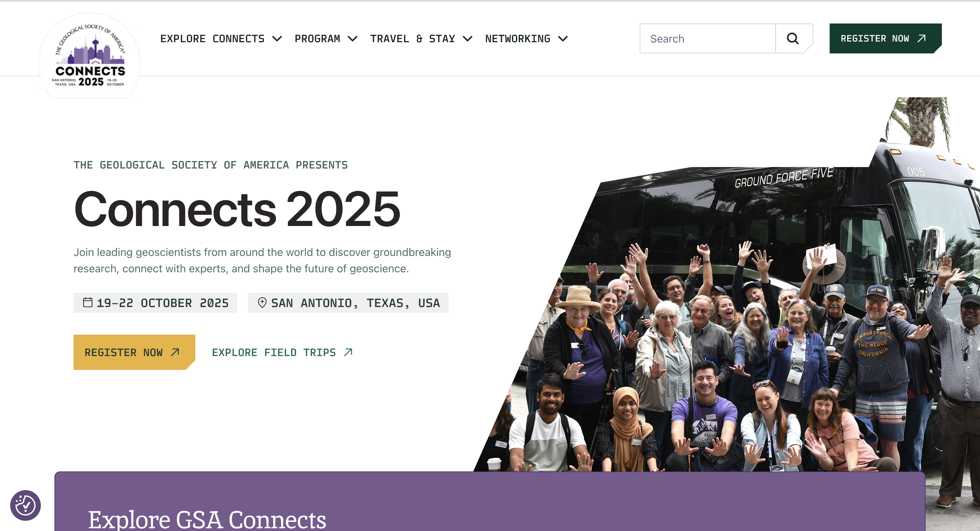The image size is (980, 531).
Task: Expand the Explore Connects chevron
Action: [x=277, y=39]
